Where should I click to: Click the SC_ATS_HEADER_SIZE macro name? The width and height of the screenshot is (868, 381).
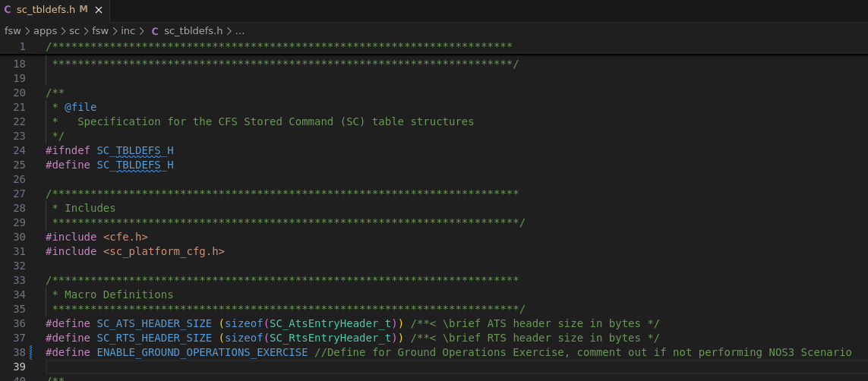click(154, 323)
